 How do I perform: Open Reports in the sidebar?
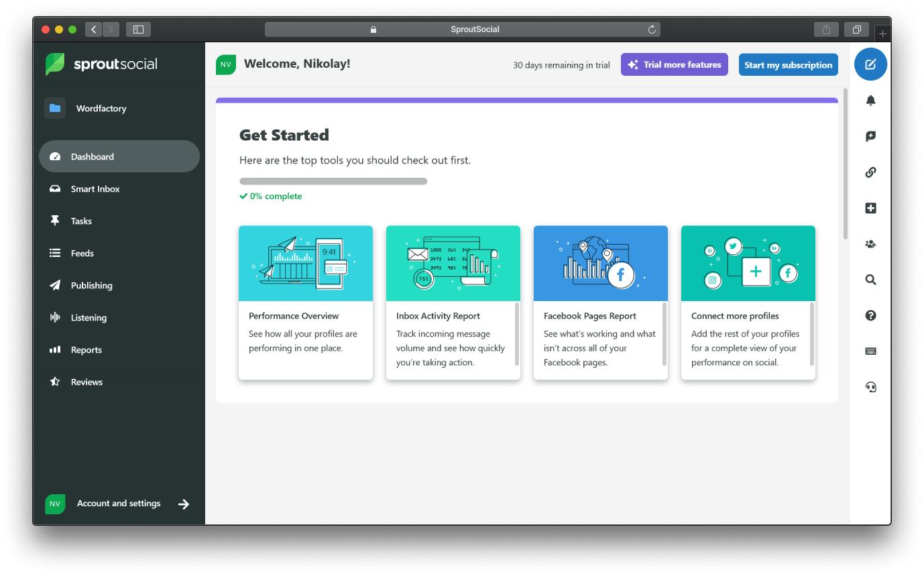(119, 349)
